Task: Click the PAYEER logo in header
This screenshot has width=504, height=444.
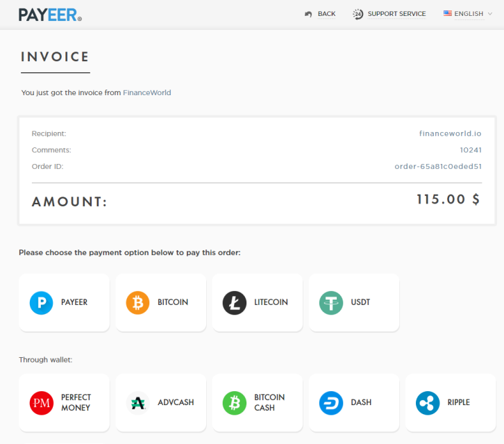Action: pos(50,15)
